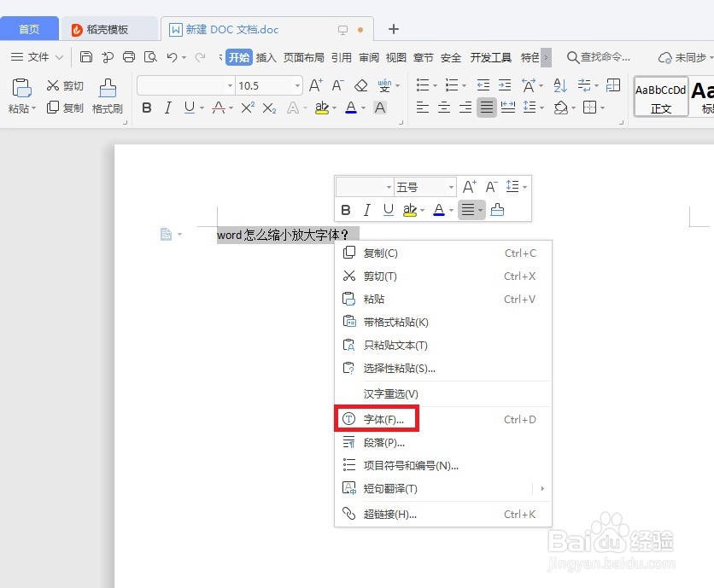The width and height of the screenshot is (714, 588).
Task: Click the Clear Formatting eraser icon
Action: point(361,85)
